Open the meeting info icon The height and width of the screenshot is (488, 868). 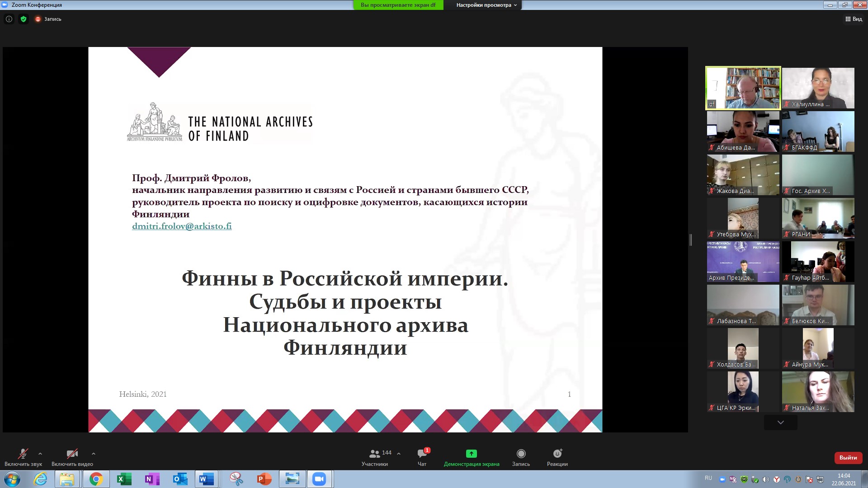9,19
